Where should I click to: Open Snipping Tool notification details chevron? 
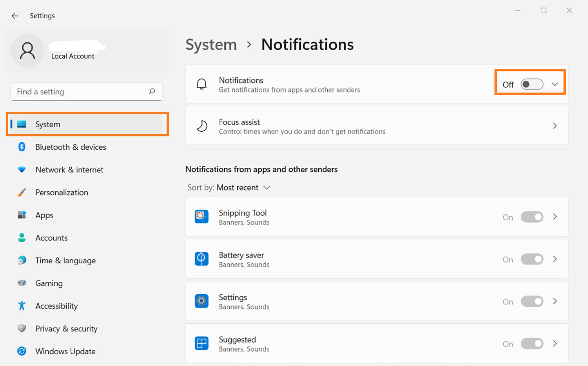[x=555, y=217]
